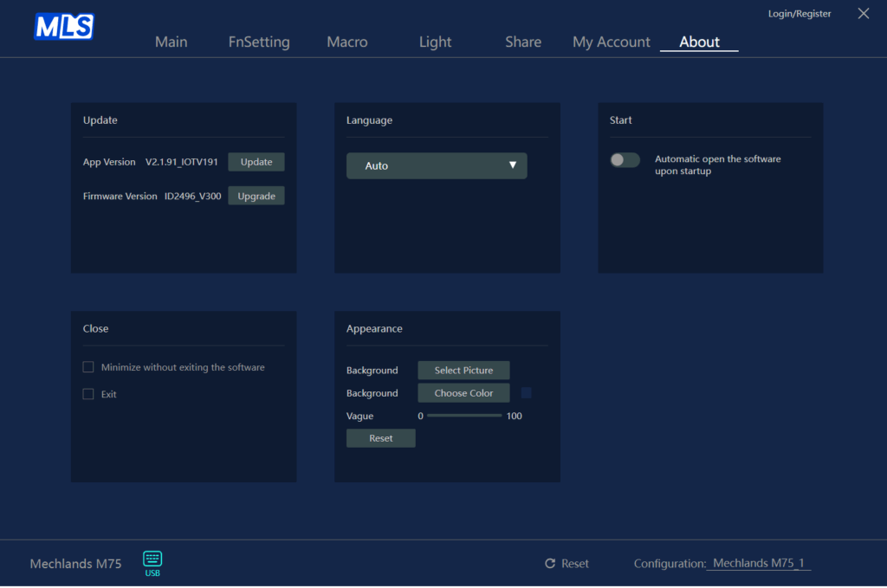Click the Mechlands M75 device name

pyautogui.click(x=75, y=564)
